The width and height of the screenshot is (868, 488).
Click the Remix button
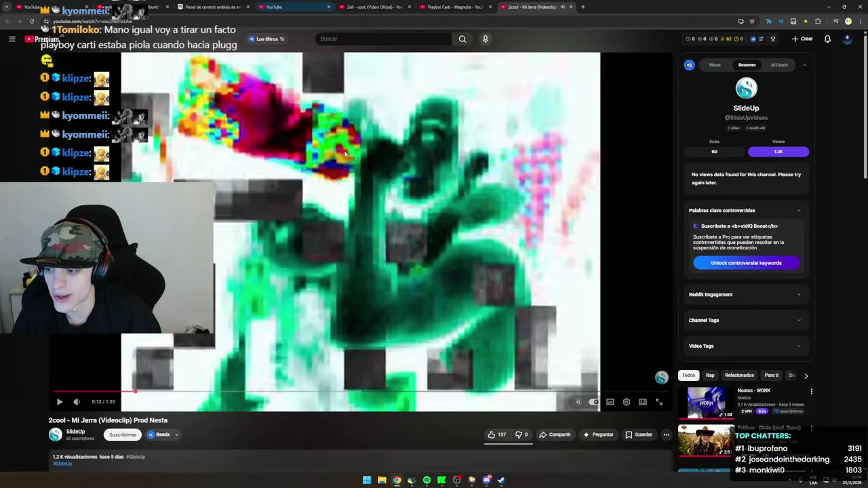tap(159, 434)
